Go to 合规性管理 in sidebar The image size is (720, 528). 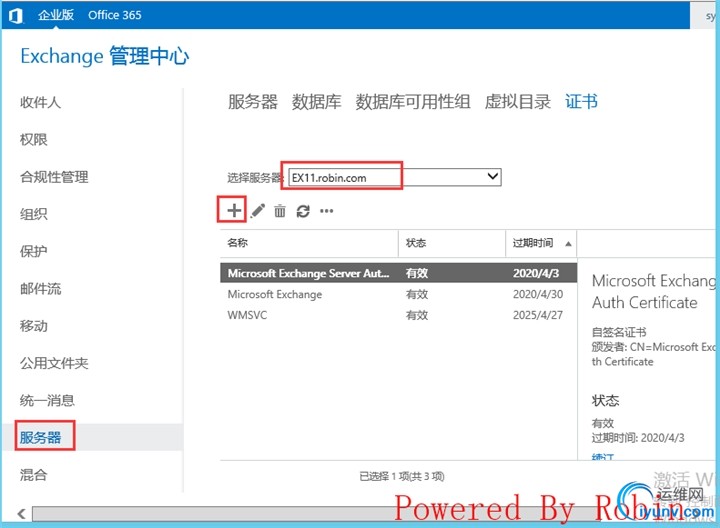(x=54, y=176)
